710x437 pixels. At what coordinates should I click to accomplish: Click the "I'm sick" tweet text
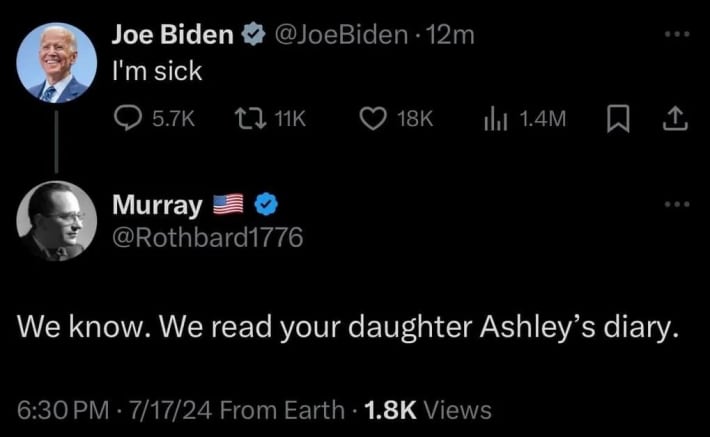pyautogui.click(x=156, y=71)
